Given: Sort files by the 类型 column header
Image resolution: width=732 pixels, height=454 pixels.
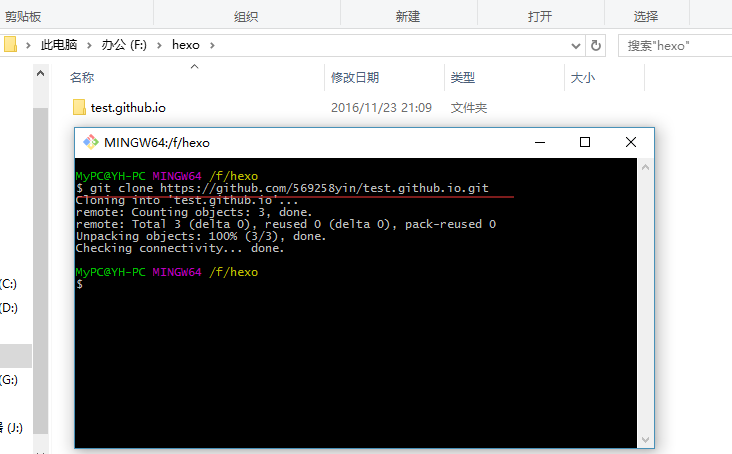Looking at the screenshot, I should tap(462, 78).
